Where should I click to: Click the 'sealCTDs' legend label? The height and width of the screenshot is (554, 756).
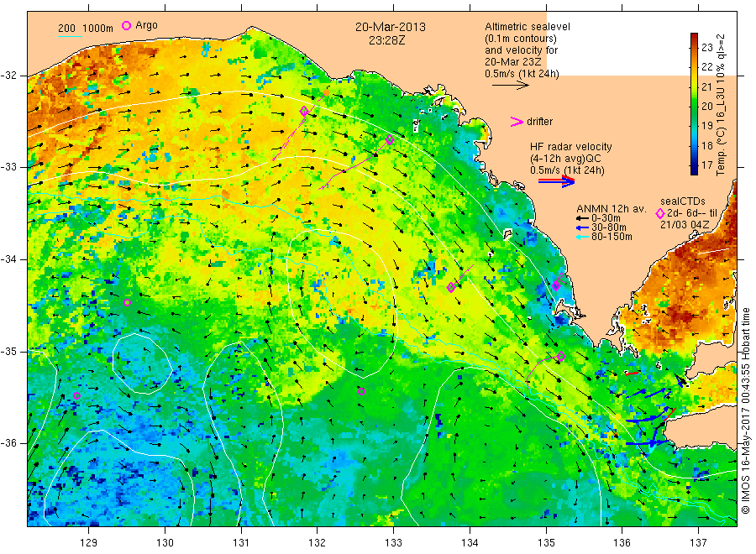(683, 201)
